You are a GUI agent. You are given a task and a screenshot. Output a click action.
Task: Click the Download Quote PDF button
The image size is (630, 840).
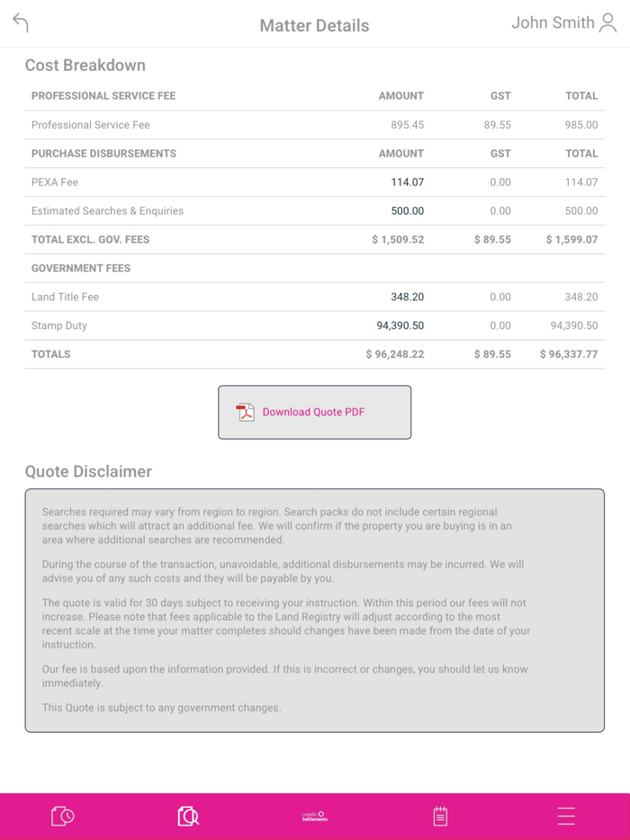314,412
